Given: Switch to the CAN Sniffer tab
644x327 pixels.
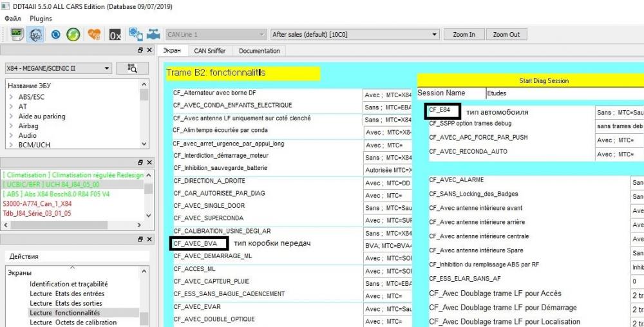Looking at the screenshot, I should (x=210, y=51).
